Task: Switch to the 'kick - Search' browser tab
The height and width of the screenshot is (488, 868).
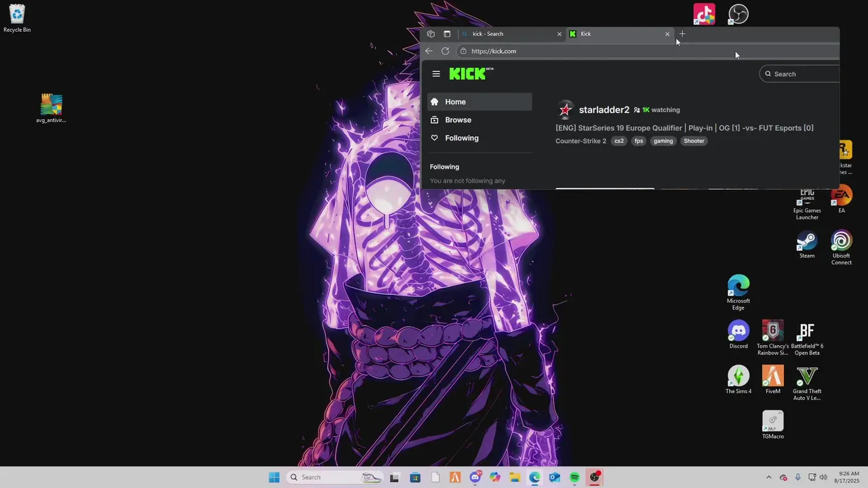Action: pos(512,34)
